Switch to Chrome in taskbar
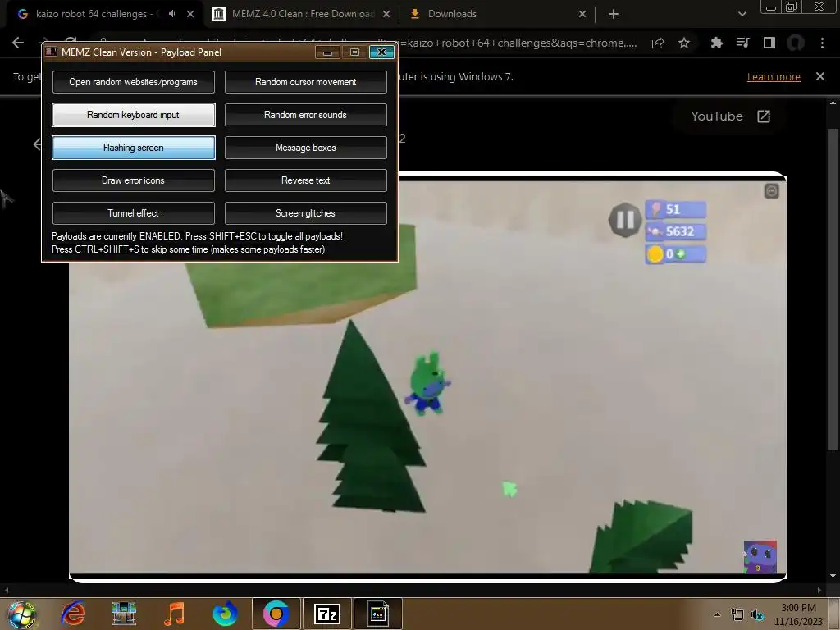 [276, 614]
